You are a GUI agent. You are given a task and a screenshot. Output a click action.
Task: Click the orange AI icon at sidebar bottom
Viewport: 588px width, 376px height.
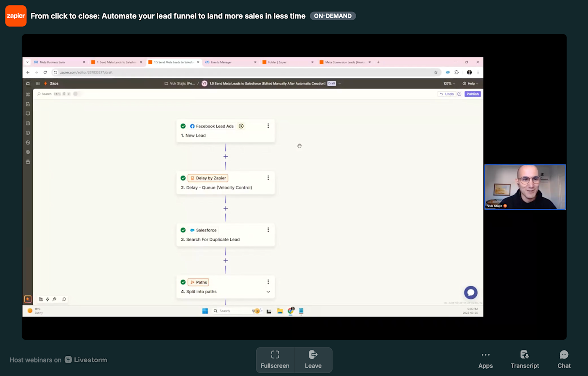click(x=28, y=299)
